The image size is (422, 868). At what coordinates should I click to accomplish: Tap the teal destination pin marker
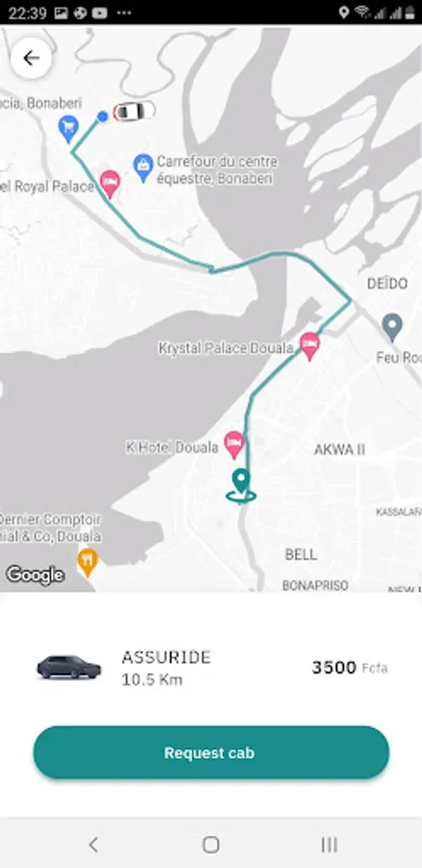pos(241,485)
